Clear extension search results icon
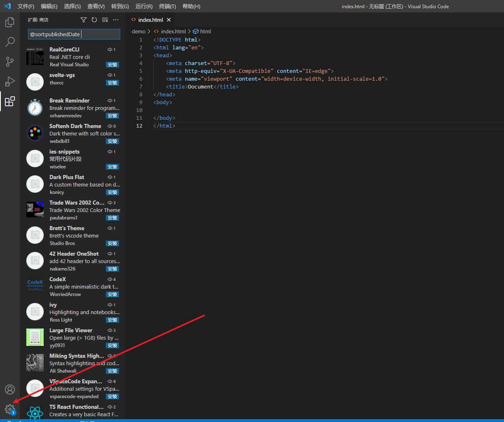Screen dimensions: 504x422 [105, 19]
